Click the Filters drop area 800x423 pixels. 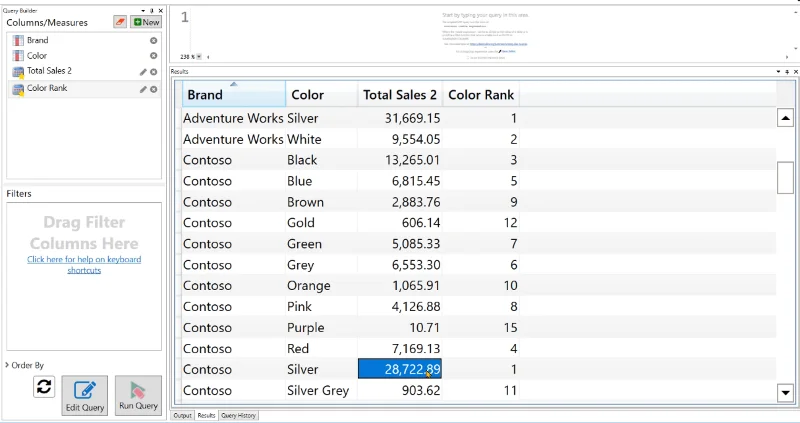pos(84,276)
